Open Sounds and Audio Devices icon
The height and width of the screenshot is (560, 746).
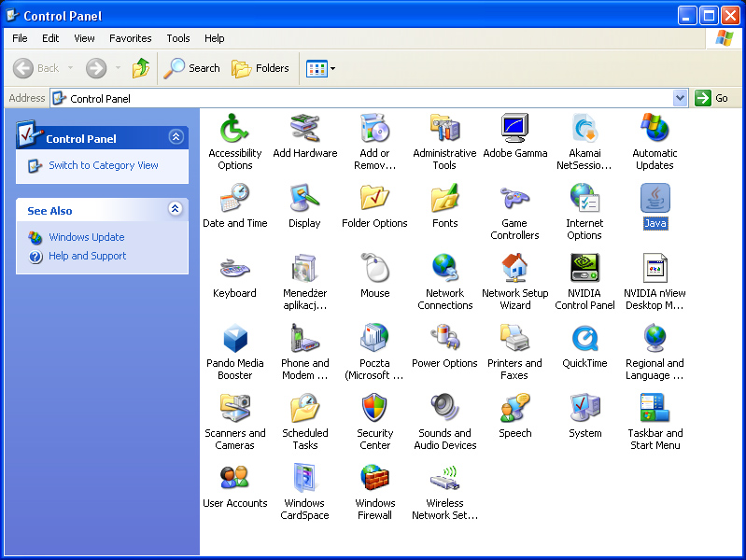click(444, 408)
